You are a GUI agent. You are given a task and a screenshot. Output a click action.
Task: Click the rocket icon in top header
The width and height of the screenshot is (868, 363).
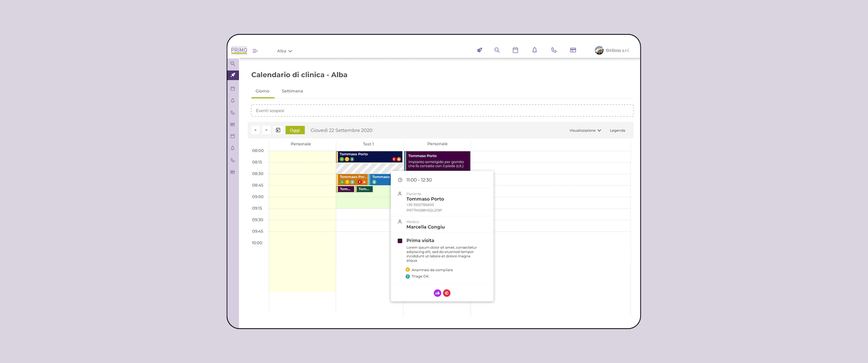point(479,50)
